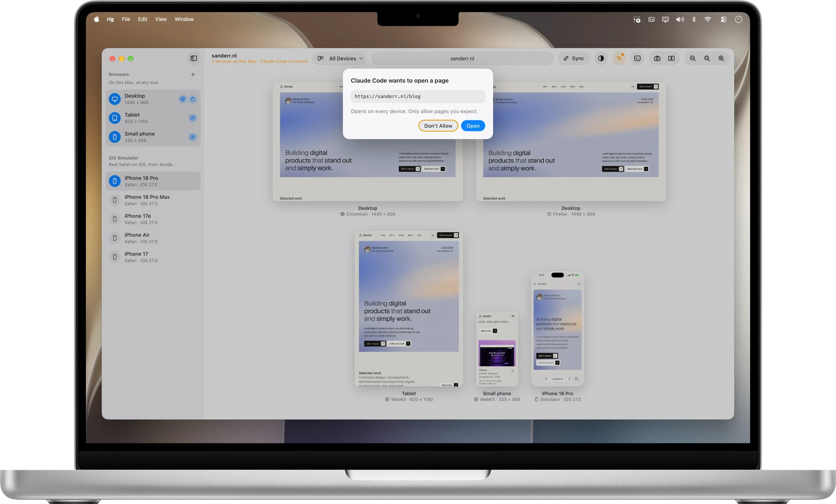Click the iPhone 18 Pro simulator preview
The height and width of the screenshot is (504, 836).
(x=557, y=329)
